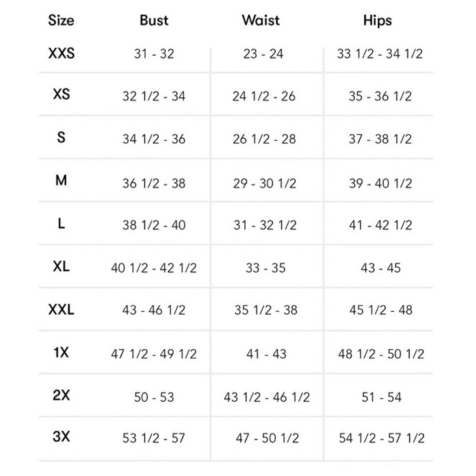Select the 2X size row label

click(x=61, y=395)
